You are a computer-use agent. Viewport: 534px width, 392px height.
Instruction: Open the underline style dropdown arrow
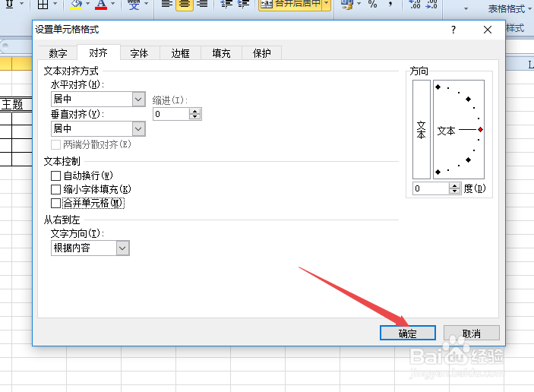(x=21, y=4)
